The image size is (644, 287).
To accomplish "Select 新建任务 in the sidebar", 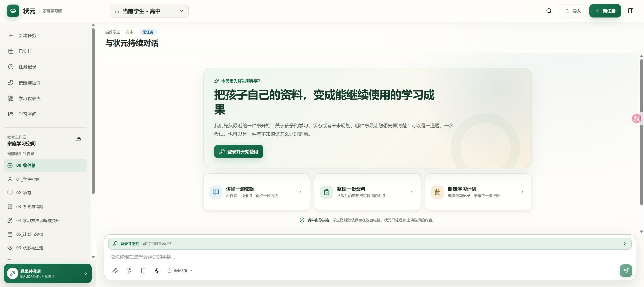I will (45, 35).
